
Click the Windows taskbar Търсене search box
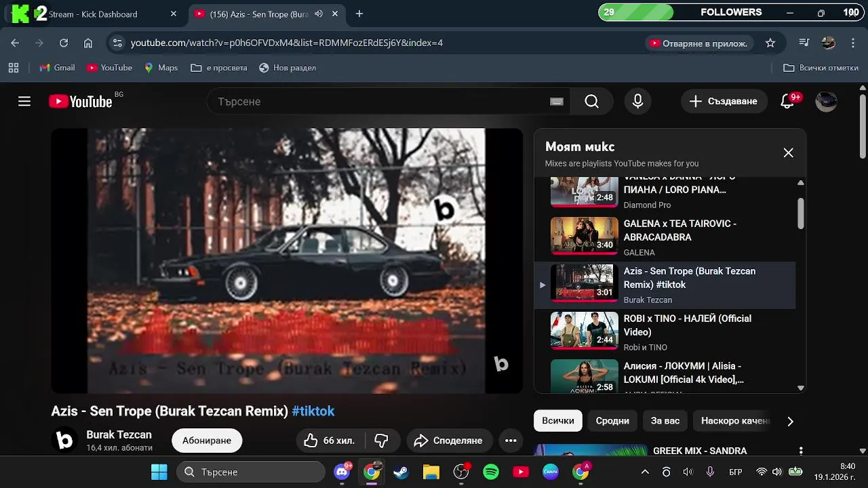click(x=251, y=472)
